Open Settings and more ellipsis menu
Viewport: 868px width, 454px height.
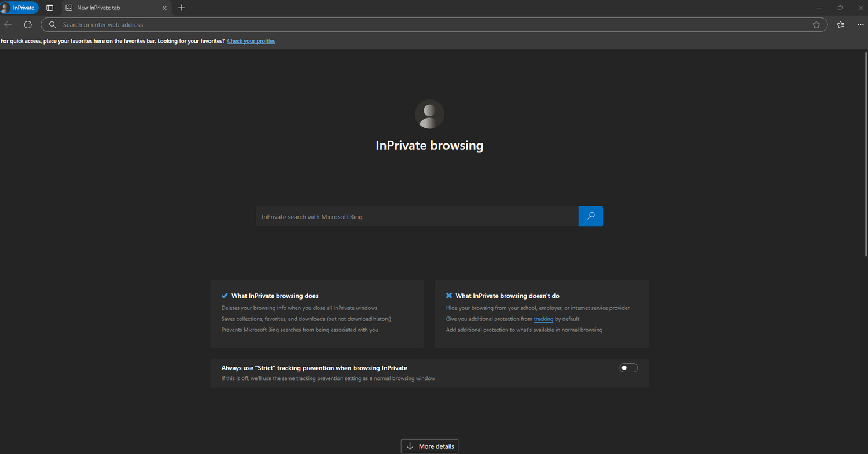click(860, 24)
